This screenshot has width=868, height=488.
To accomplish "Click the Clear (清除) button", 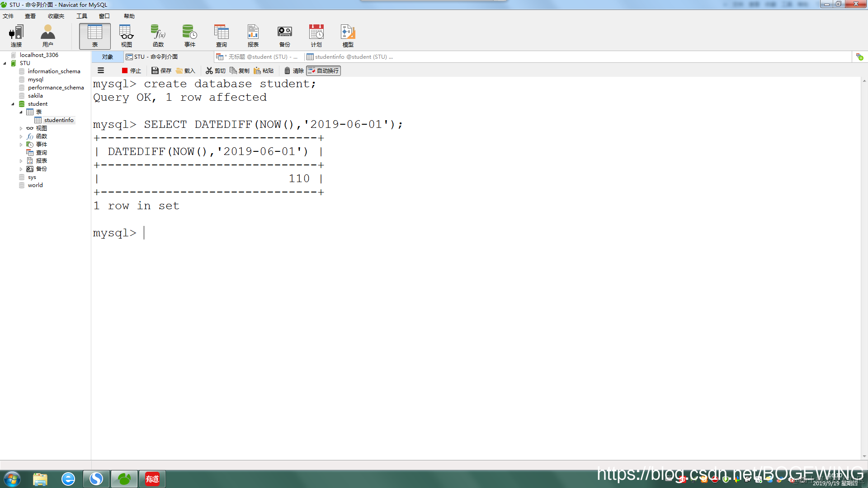I will [294, 70].
